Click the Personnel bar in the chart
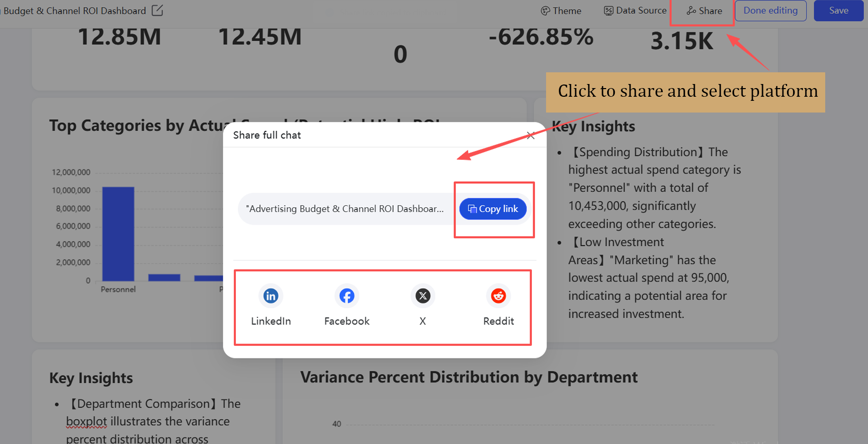This screenshot has height=444, width=868. (x=118, y=234)
